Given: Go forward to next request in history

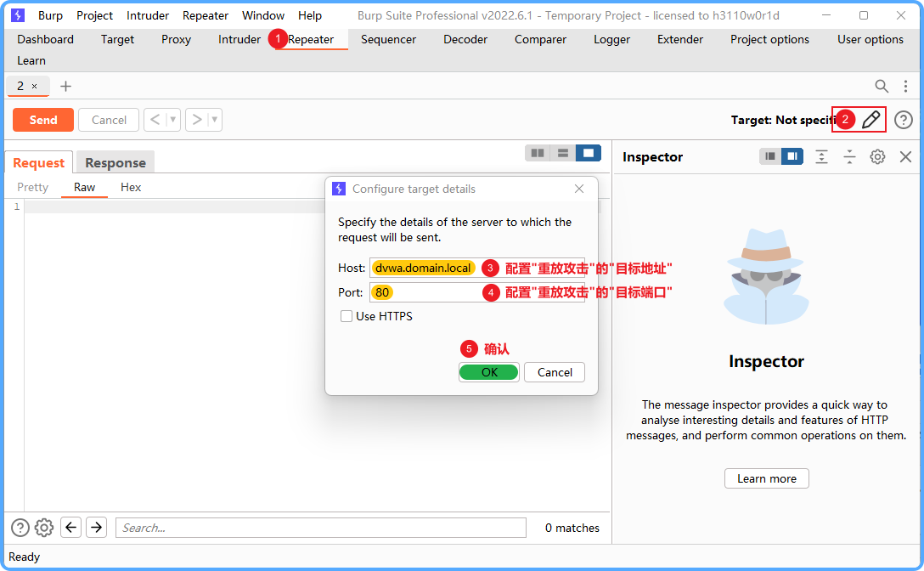Looking at the screenshot, I should 197,120.
